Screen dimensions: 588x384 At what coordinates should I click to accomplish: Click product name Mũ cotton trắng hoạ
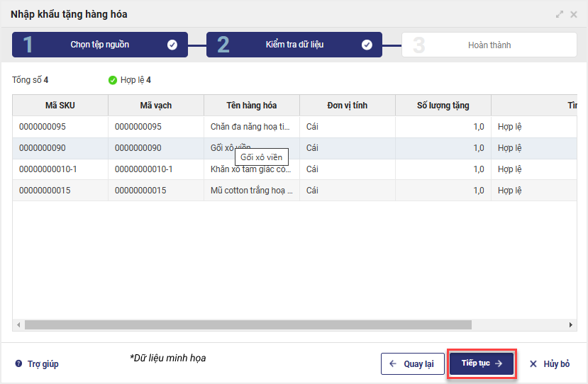(x=252, y=191)
